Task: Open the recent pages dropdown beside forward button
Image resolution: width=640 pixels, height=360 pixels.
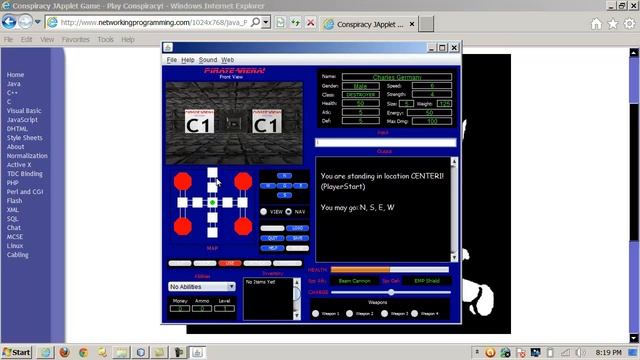Action: click(38, 22)
